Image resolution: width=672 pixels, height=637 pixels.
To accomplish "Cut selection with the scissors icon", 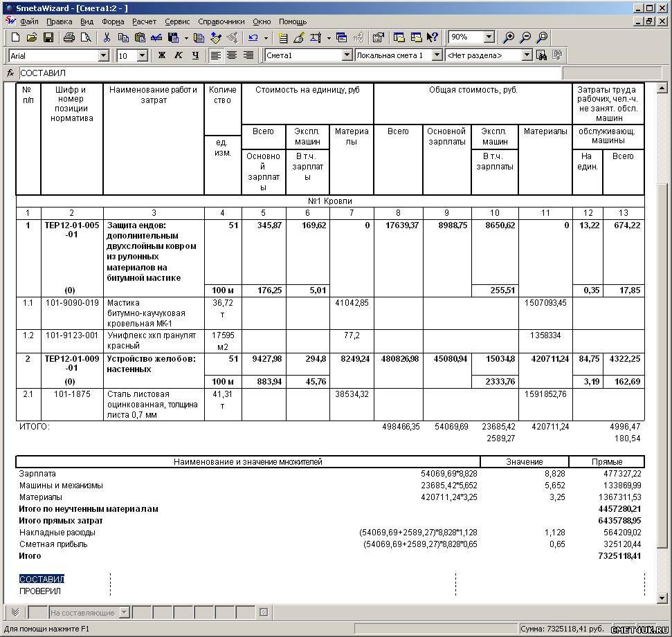I will pyautogui.click(x=107, y=38).
